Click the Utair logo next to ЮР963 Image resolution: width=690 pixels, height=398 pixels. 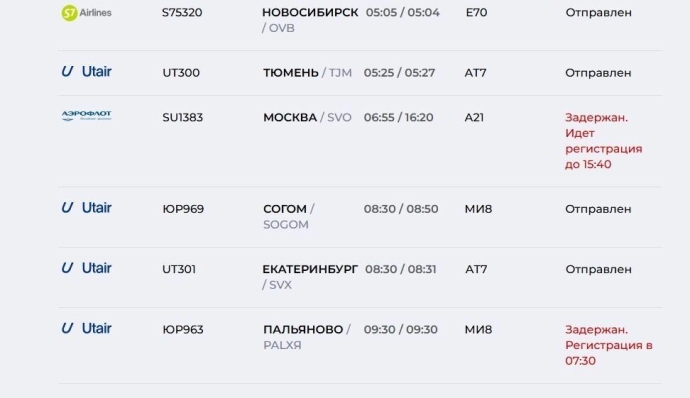click(86, 328)
